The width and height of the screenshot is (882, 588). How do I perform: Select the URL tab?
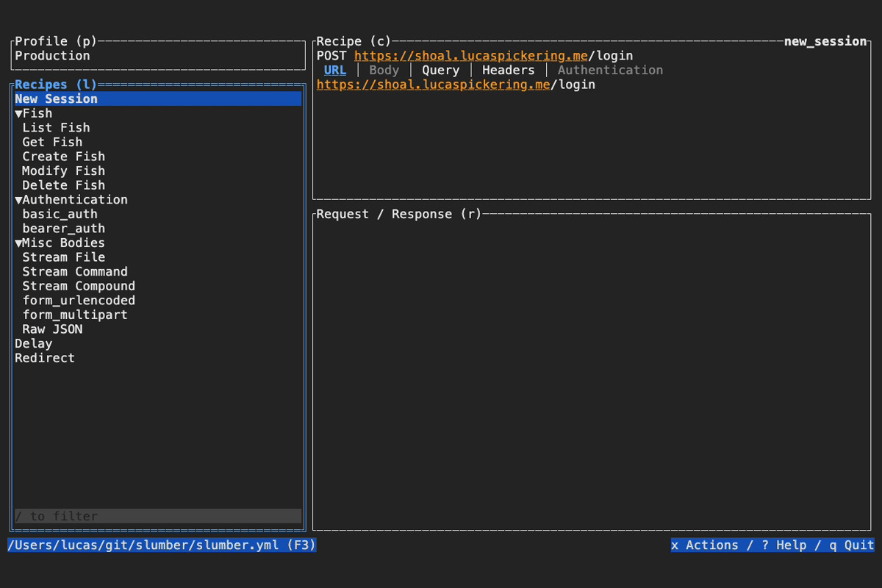point(334,71)
